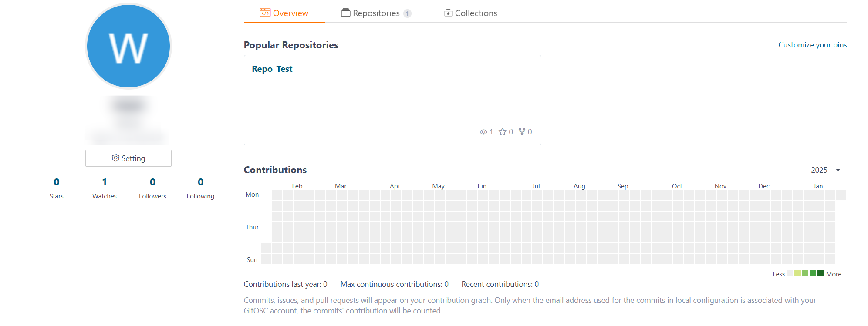
Task: Click the W profile avatar
Action: click(x=128, y=46)
